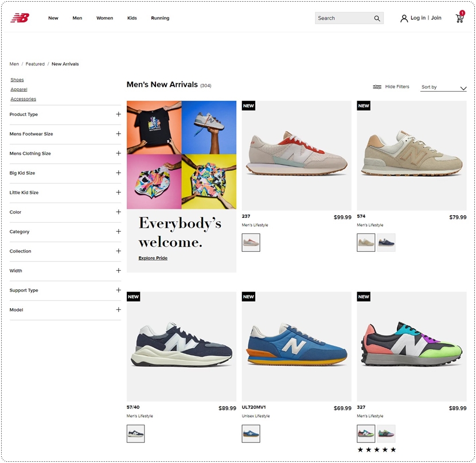476x463 pixels.
Task: Expand the Little Kid Size filter
Action: tap(65, 193)
